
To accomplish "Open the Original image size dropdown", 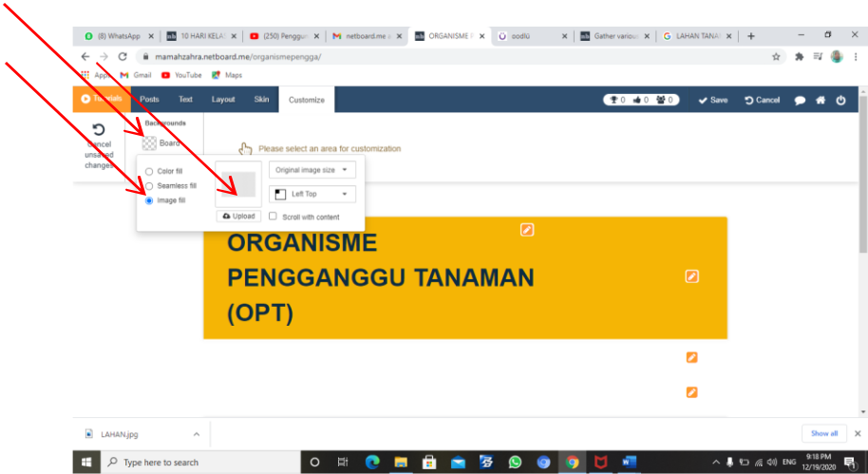I will click(x=312, y=170).
